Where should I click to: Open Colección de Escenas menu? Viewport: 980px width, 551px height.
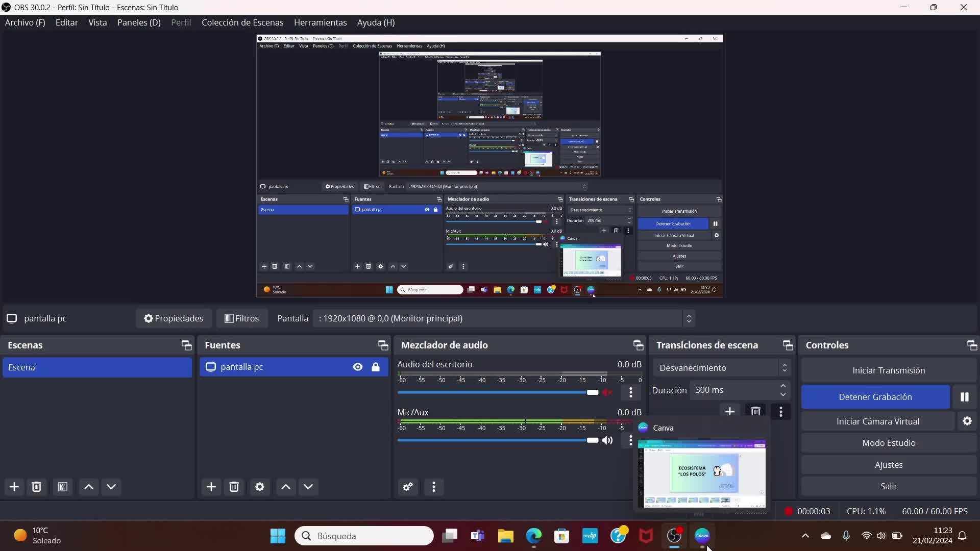242,22
